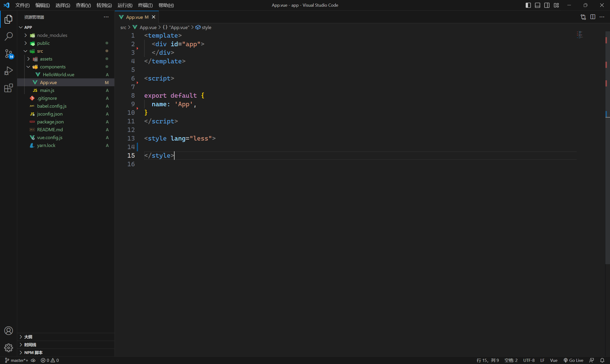Expand the 时间线 timeline section
The width and height of the screenshot is (610, 364).
point(66,345)
